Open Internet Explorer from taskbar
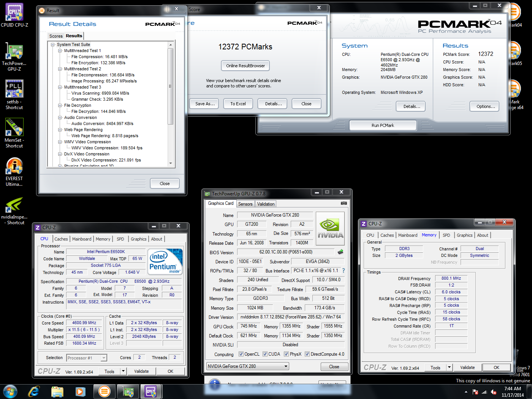 tap(34, 391)
